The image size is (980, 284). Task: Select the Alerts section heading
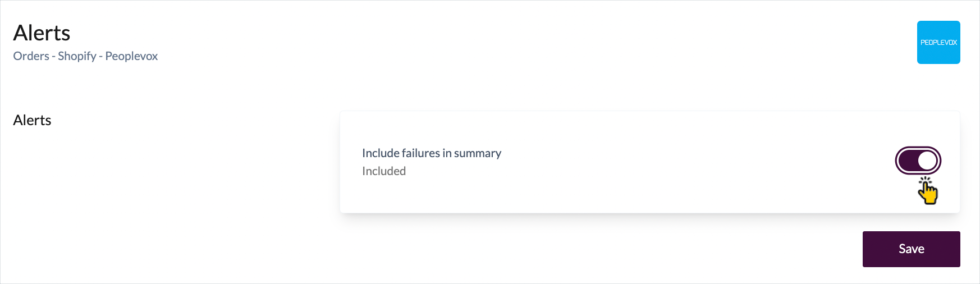point(32,120)
